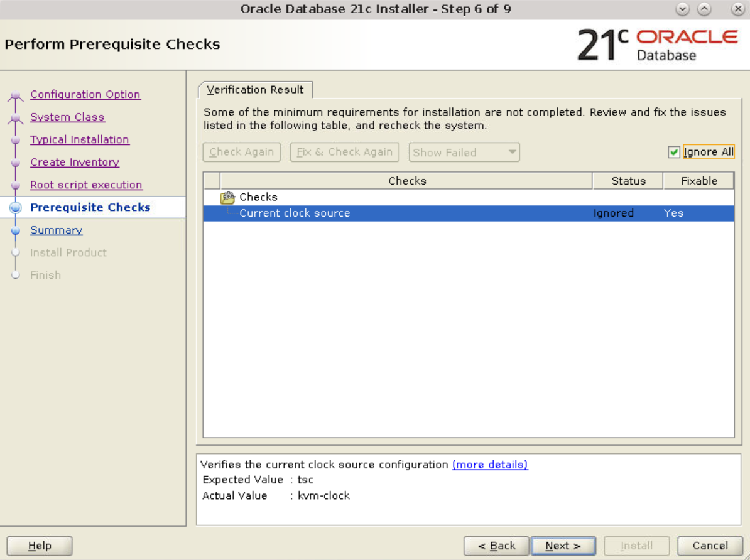Open the Create Inventory step
750x560 pixels.
pyautogui.click(x=75, y=163)
